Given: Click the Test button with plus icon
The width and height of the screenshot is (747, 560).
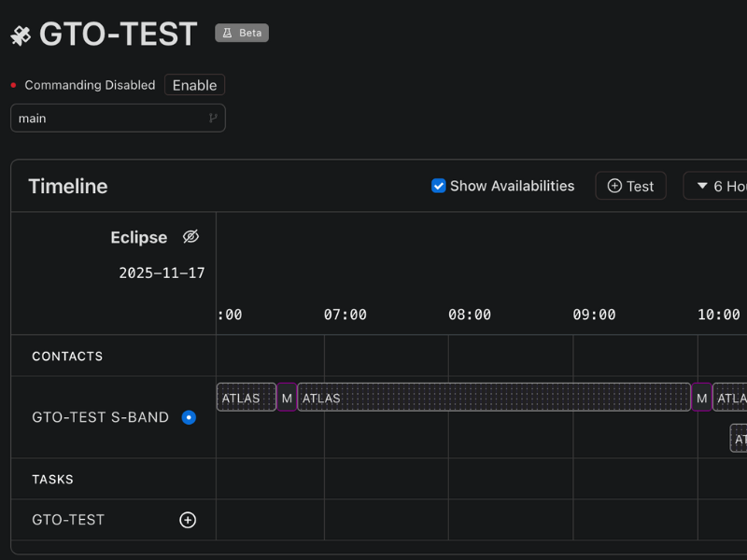Looking at the screenshot, I should pyautogui.click(x=630, y=186).
